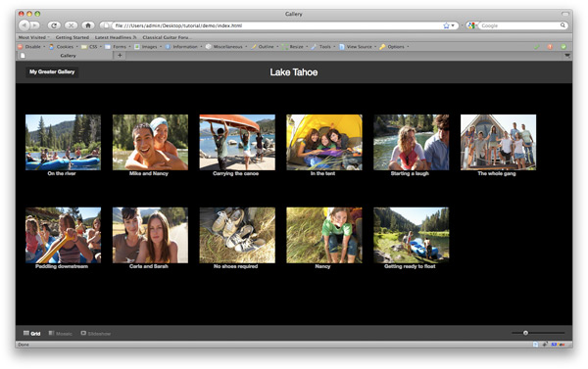Open the Tools developer menu
This screenshot has height=369, width=588.
323,47
